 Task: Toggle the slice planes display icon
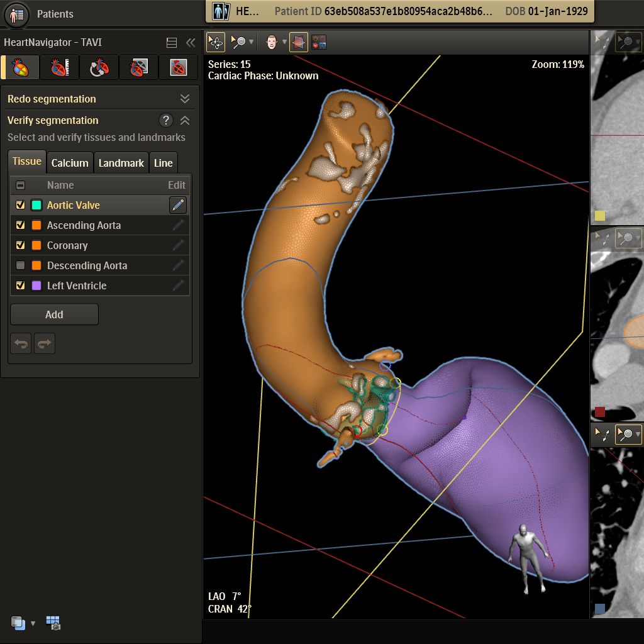click(x=299, y=42)
